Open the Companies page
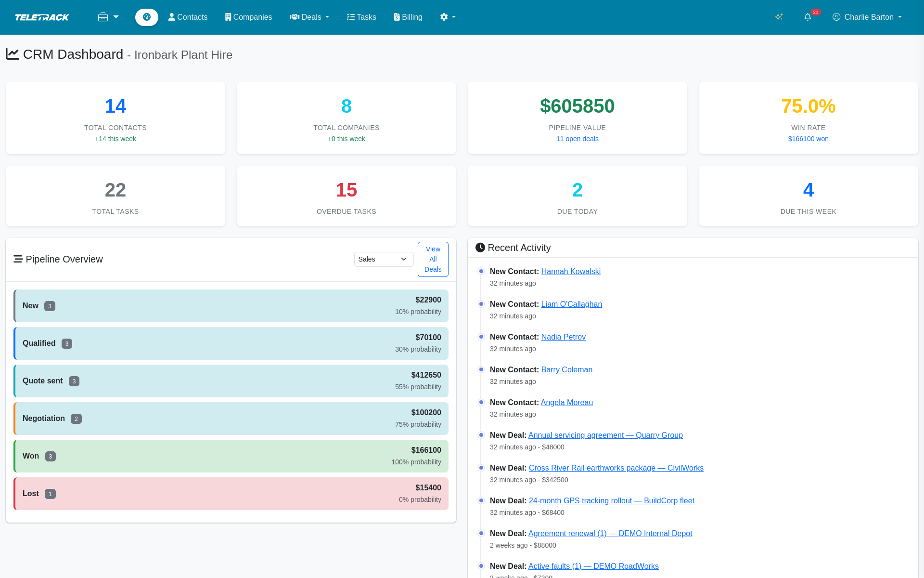This screenshot has width=924, height=578. pyautogui.click(x=248, y=17)
